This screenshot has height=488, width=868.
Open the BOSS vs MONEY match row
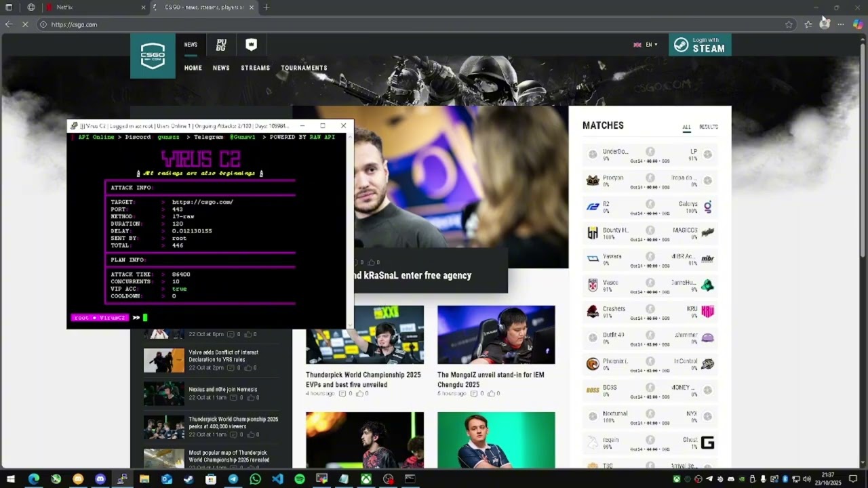pos(650,390)
